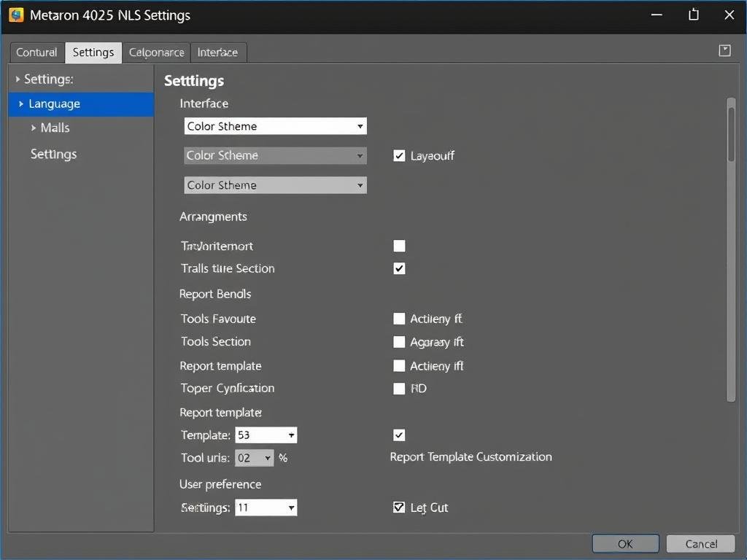Image resolution: width=747 pixels, height=560 pixels.
Task: Open the Template dropdown showing 53
Action: [x=266, y=435]
